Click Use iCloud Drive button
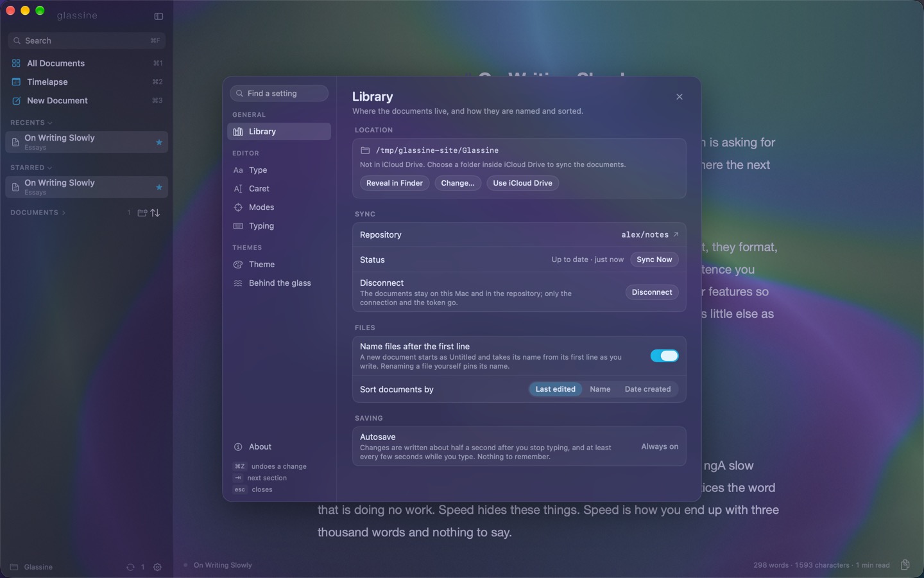This screenshot has width=924, height=578. point(522,183)
